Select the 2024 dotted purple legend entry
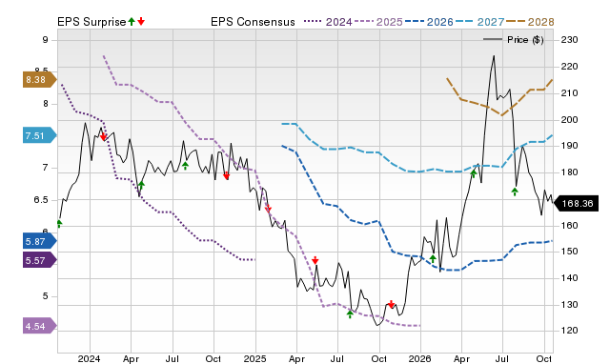This screenshot has height=364, width=610. 328,22
